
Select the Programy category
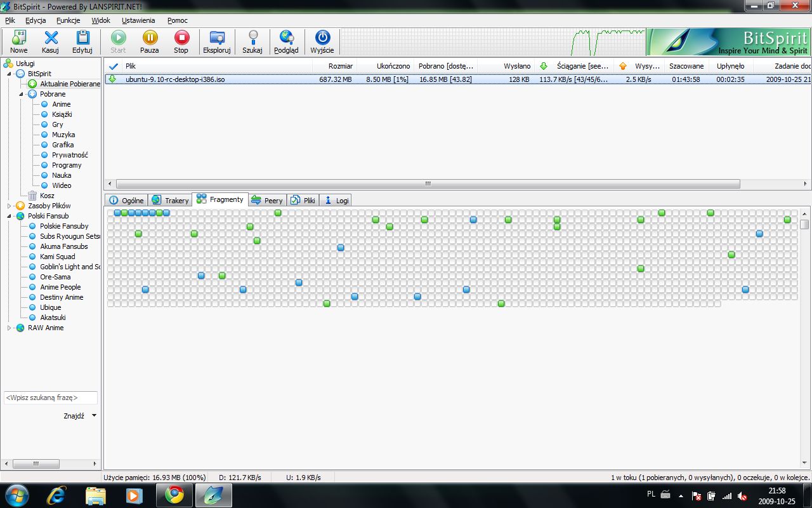(67, 165)
